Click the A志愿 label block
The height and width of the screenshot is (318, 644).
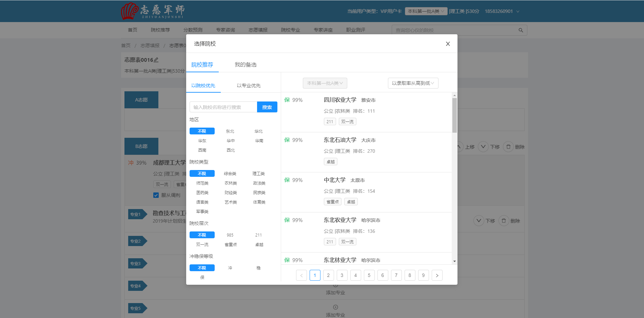pos(141,100)
